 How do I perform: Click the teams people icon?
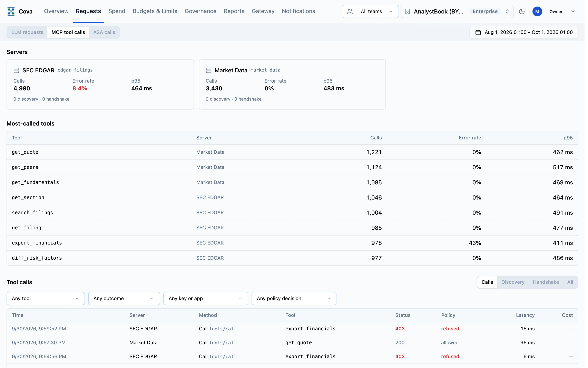pyautogui.click(x=350, y=11)
